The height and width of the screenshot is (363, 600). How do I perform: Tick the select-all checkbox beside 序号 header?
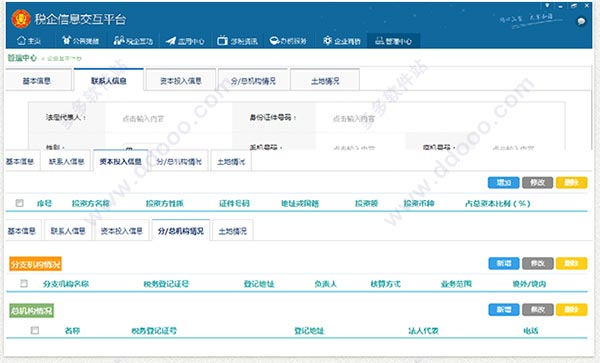20,203
